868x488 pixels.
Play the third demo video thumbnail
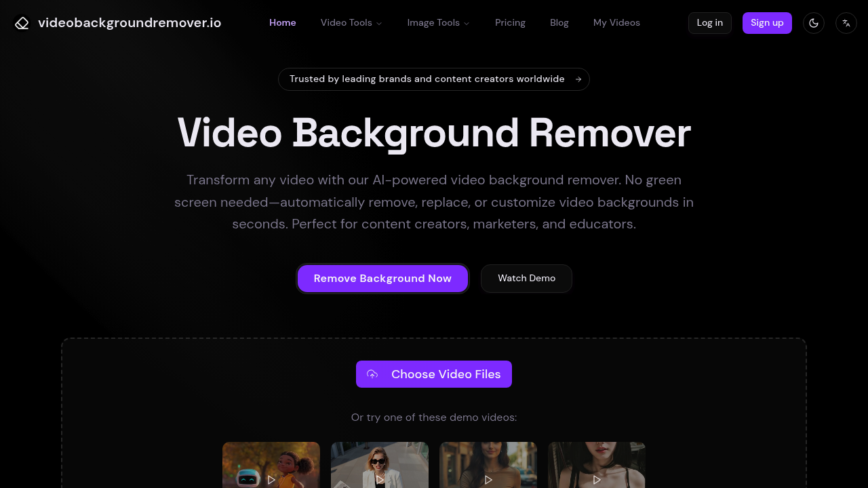(488, 466)
